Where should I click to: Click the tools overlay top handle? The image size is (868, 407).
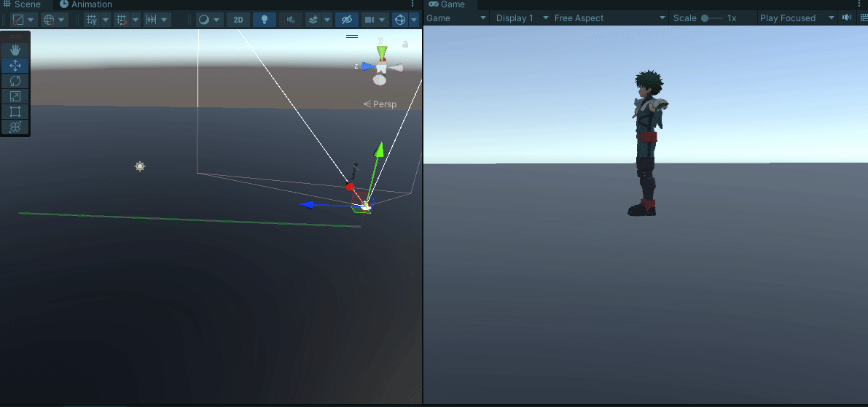15,36
